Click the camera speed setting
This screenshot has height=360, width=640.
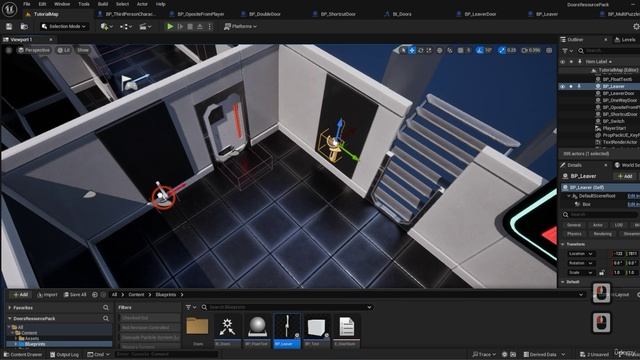[531, 50]
